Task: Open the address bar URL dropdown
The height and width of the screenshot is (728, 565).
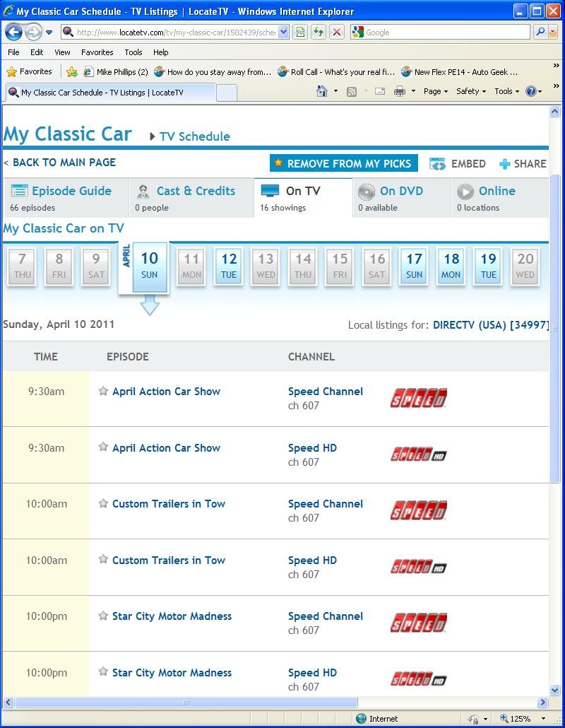Action: (x=283, y=32)
